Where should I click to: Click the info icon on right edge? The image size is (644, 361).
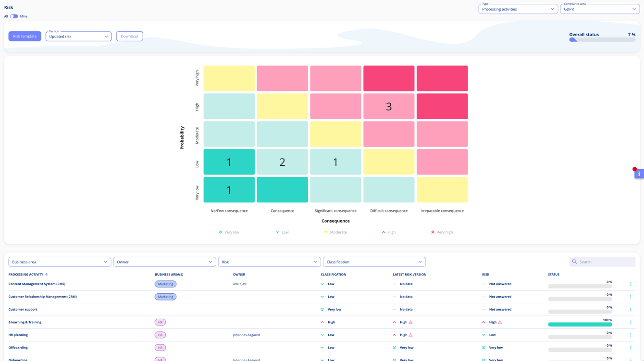pos(639,174)
